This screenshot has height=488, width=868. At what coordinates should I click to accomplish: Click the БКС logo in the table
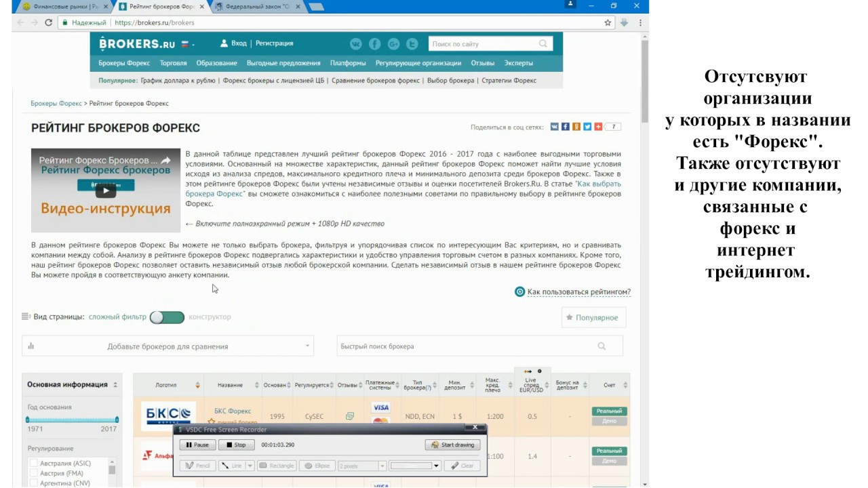pyautogui.click(x=168, y=416)
